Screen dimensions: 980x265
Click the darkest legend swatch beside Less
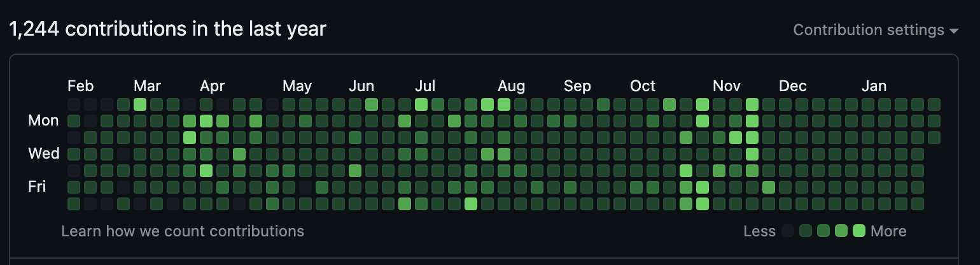tap(788, 231)
